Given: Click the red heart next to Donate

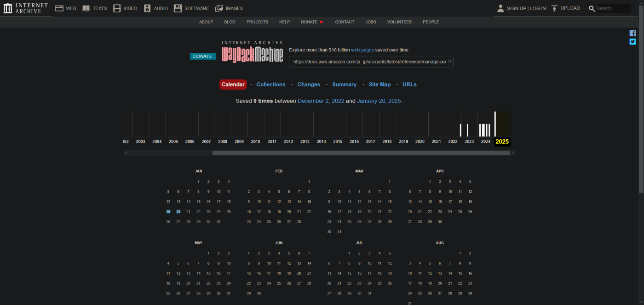Looking at the screenshot, I should pos(322,22).
